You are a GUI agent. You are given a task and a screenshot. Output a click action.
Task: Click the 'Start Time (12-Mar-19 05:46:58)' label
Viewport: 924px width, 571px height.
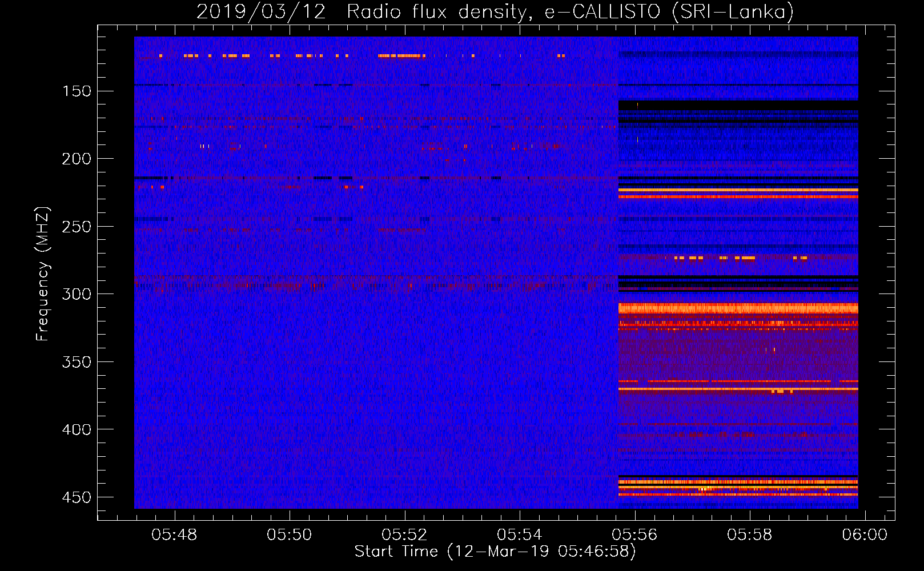(x=495, y=552)
